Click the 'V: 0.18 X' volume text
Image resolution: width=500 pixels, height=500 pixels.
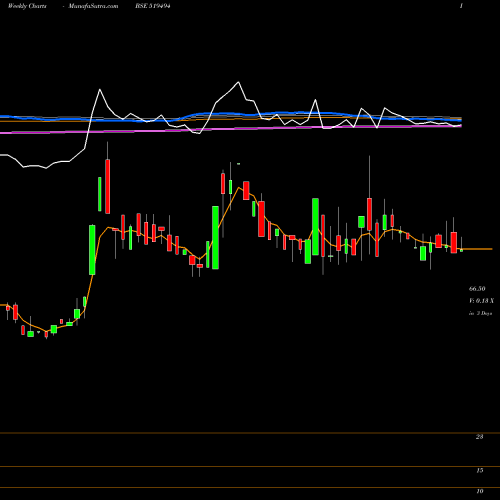481,301
